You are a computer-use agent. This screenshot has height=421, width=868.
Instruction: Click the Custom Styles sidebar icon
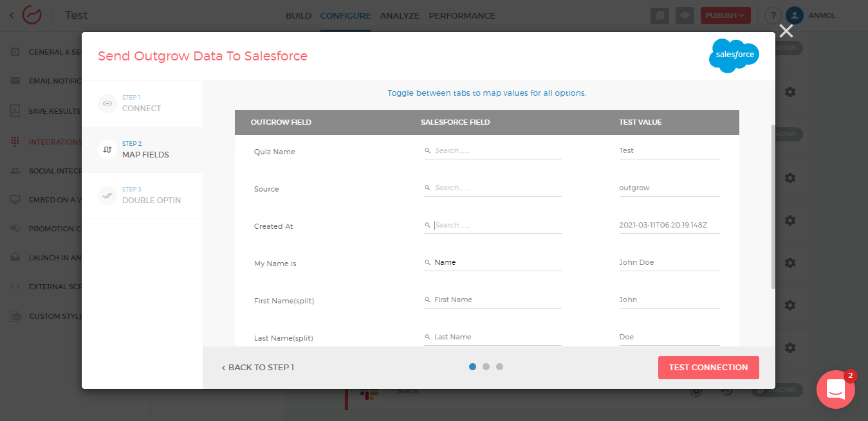pyautogui.click(x=15, y=316)
